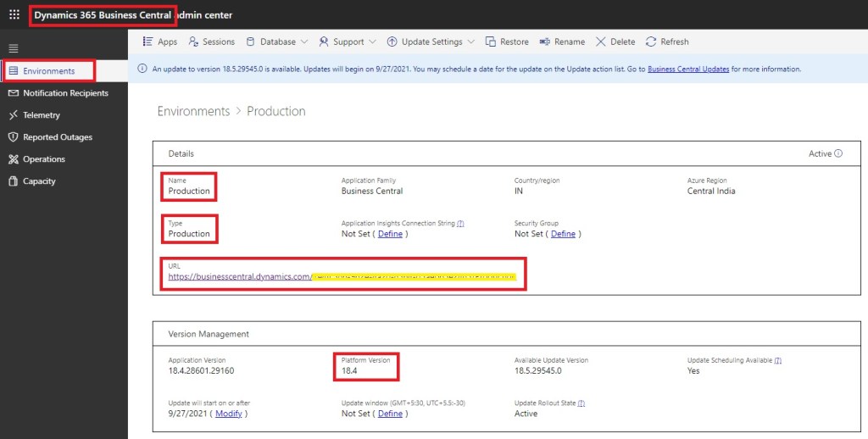Click the Restore toolbar button
Viewport: 868px width, 439px height.
[x=508, y=42]
